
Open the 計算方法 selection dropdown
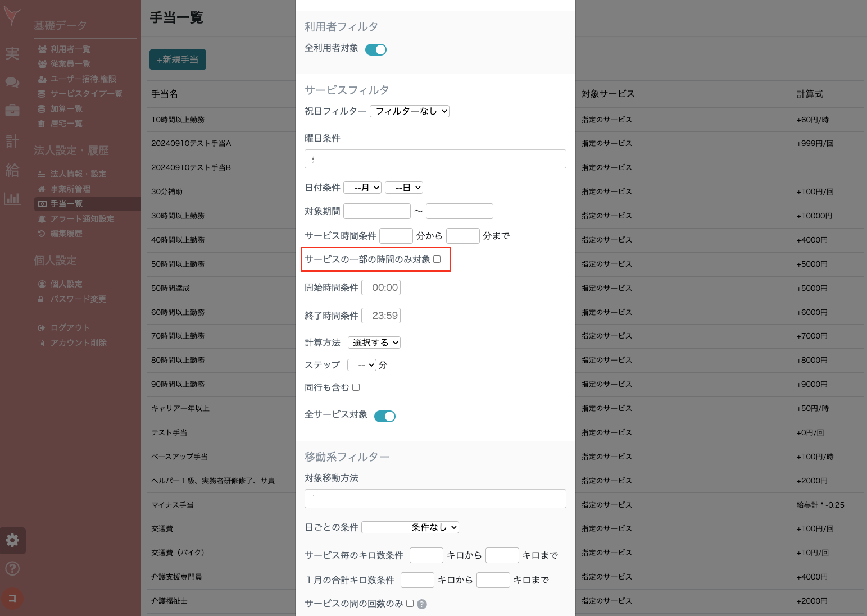pyautogui.click(x=374, y=342)
